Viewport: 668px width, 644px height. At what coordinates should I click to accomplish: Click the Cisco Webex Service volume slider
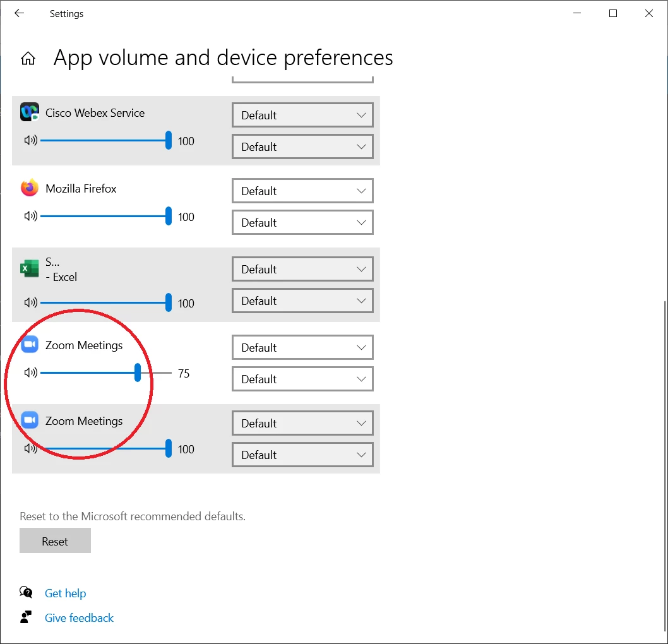click(106, 140)
